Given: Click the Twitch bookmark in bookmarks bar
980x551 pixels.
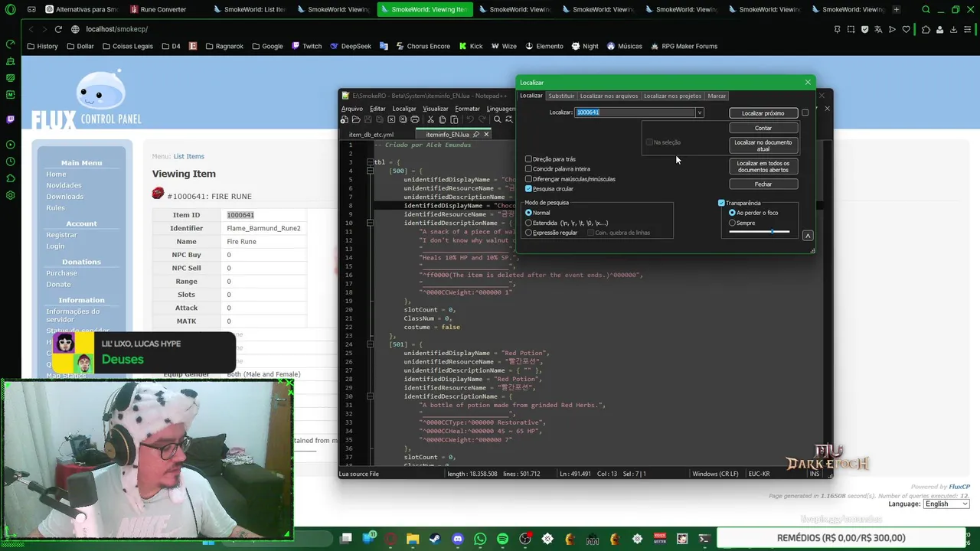Looking at the screenshot, I should 306,46.
